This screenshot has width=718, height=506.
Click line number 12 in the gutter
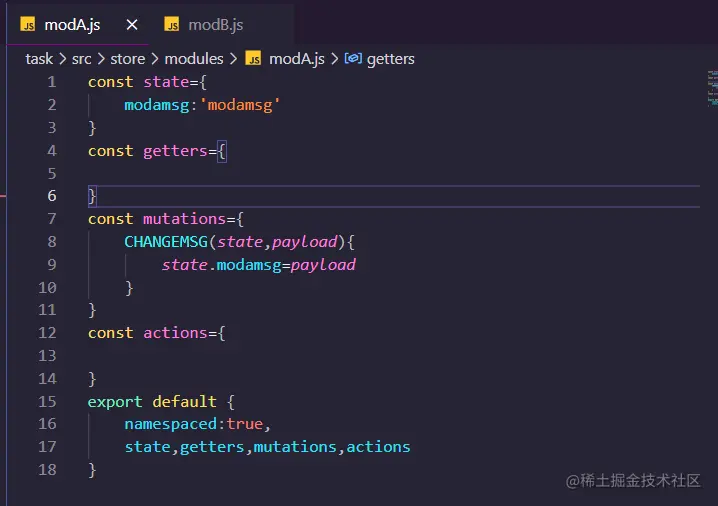(47, 333)
